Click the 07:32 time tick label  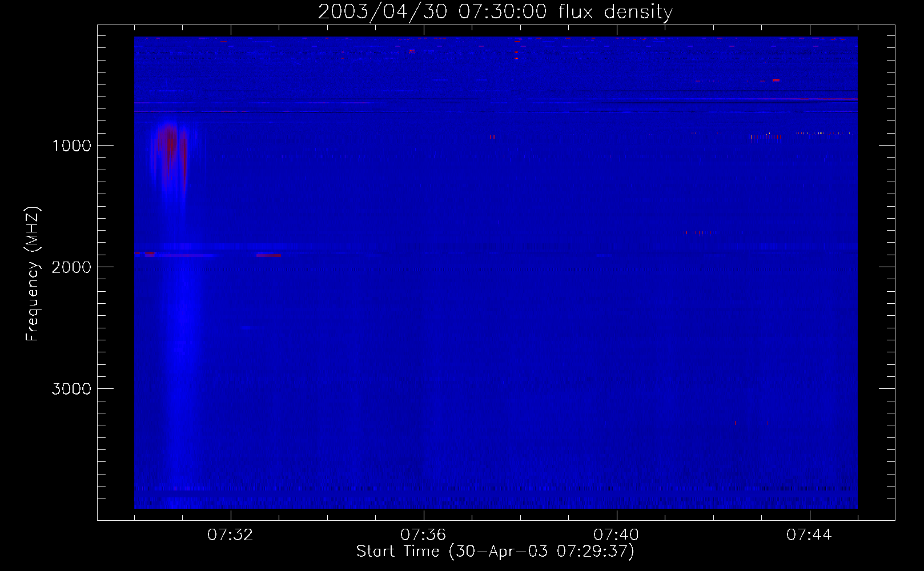pos(230,535)
